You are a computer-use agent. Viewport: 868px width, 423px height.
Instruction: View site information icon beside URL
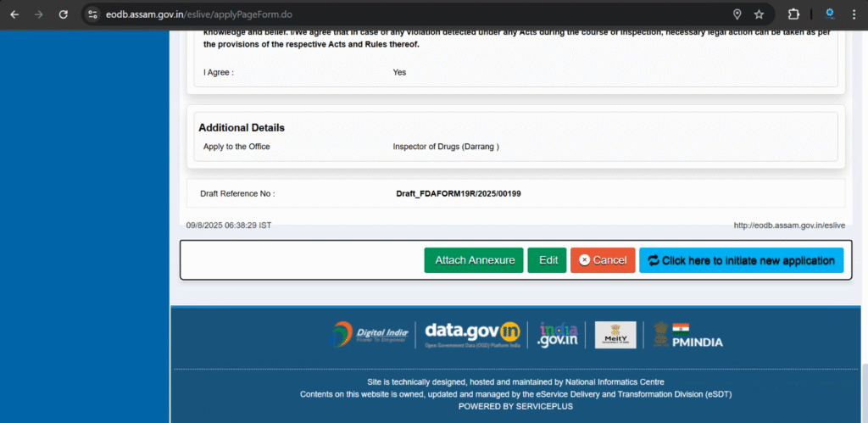(x=94, y=14)
